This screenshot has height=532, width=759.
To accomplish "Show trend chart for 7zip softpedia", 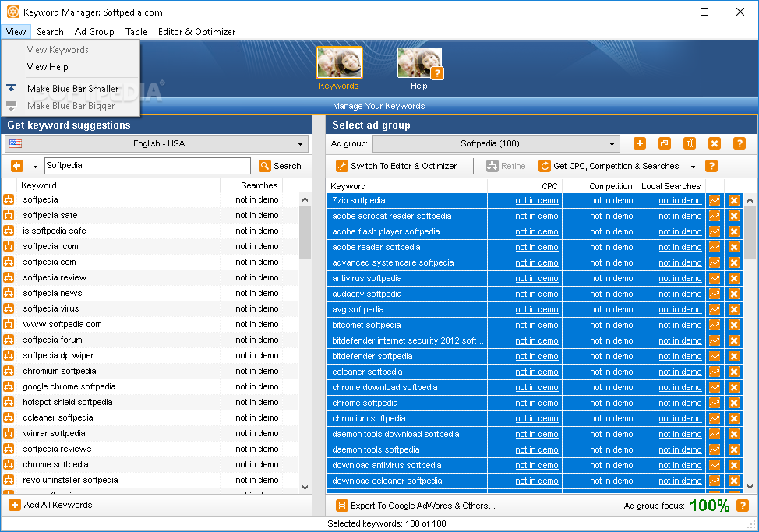I will point(715,200).
